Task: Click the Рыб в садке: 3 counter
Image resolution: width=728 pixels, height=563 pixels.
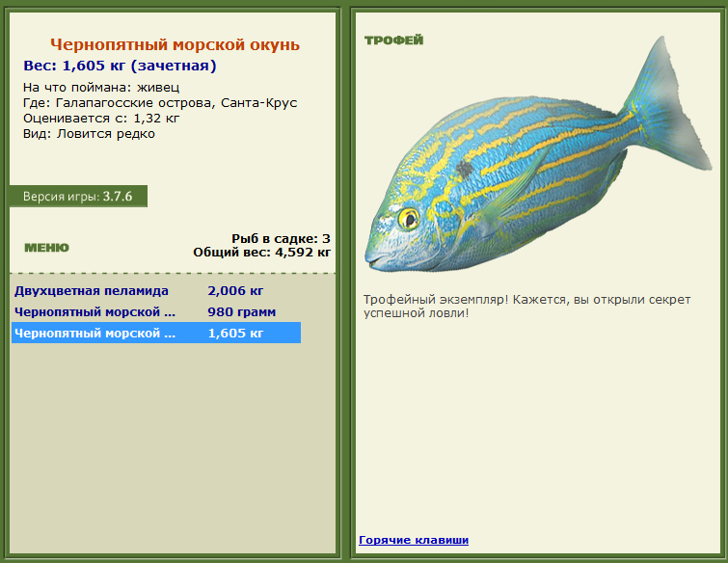Action: coord(281,238)
